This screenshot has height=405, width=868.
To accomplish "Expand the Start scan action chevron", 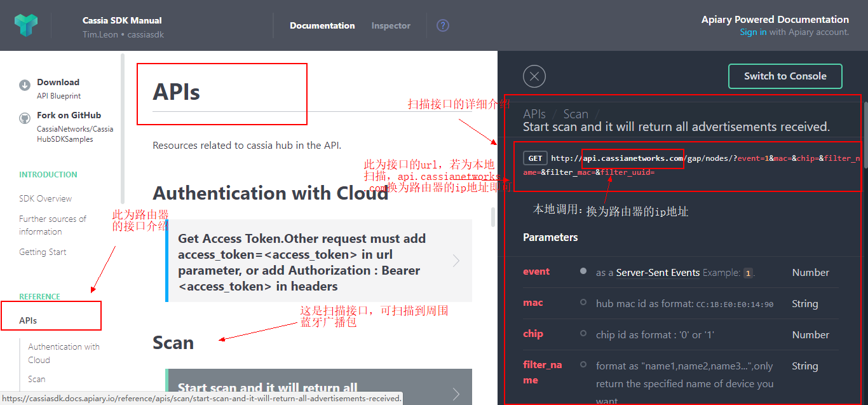I will [456, 394].
